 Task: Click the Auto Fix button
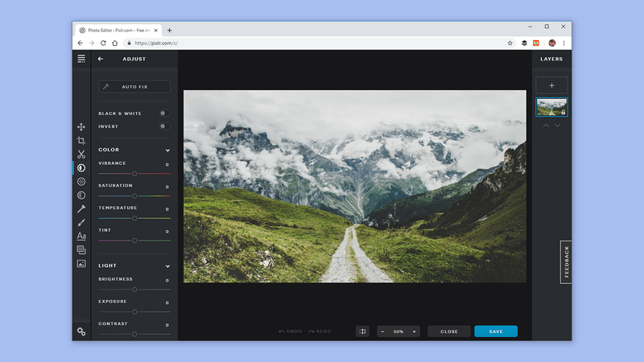coord(134,87)
